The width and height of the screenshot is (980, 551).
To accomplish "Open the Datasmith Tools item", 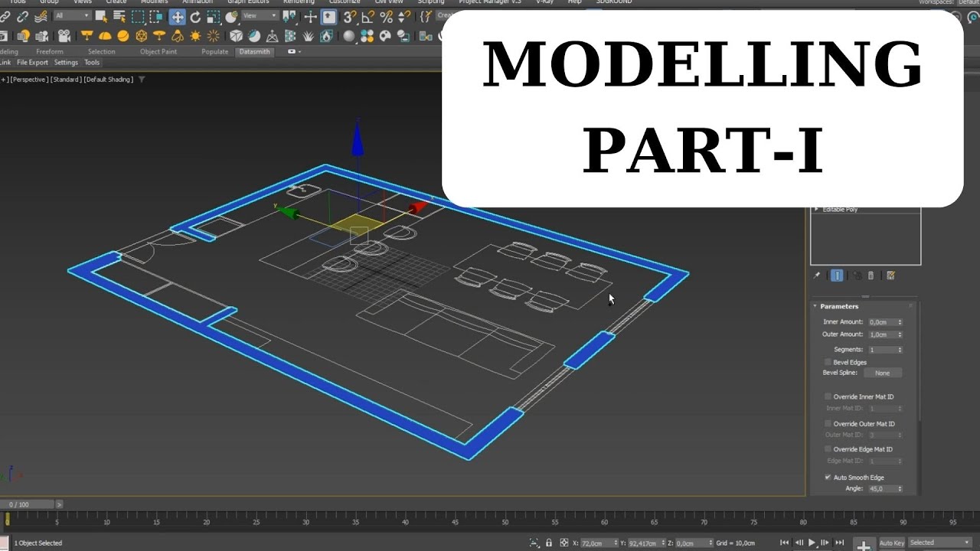I will pos(92,63).
